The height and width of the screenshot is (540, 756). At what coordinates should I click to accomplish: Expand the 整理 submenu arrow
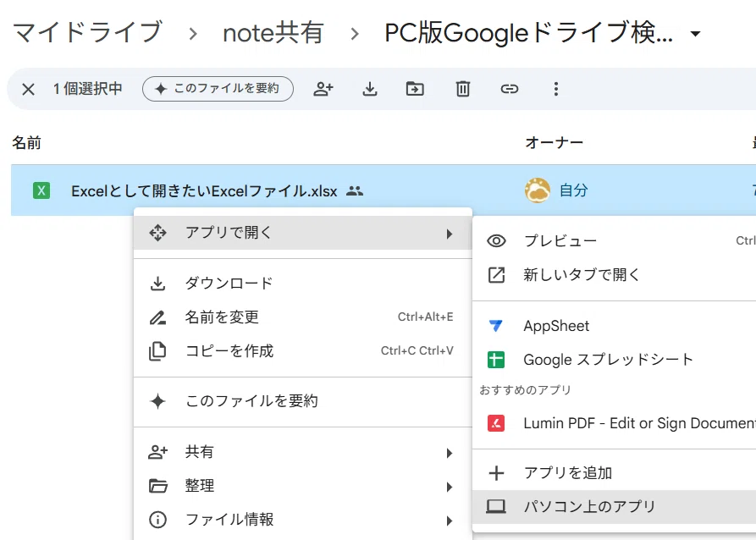pyautogui.click(x=450, y=487)
